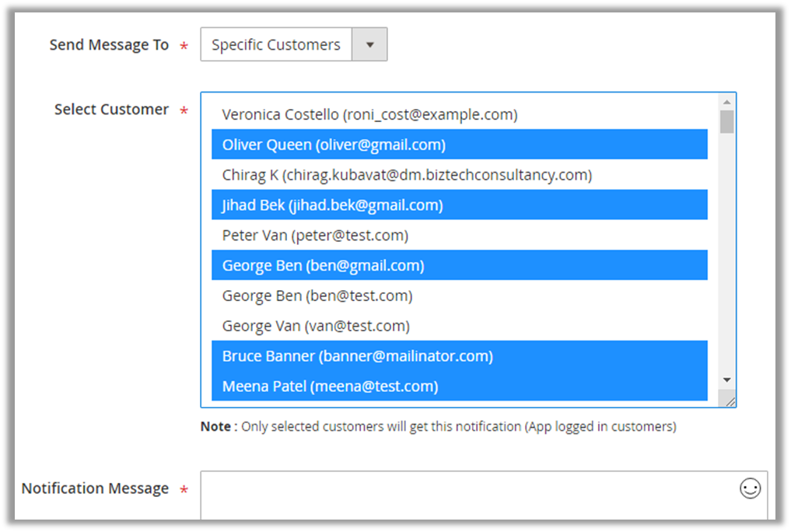Click the listbox resize handle corner
The height and width of the screenshot is (532, 791).
(x=729, y=400)
